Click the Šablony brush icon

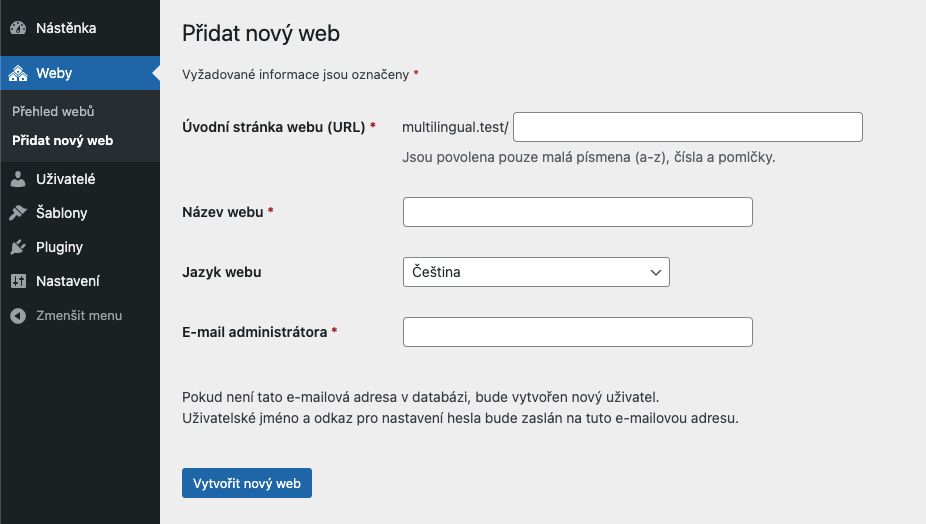18,213
